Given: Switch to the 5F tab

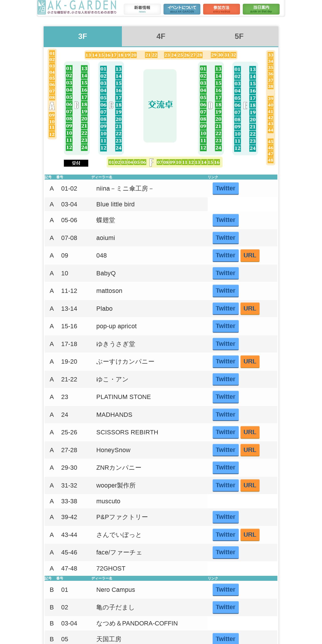Looking at the screenshot, I should [x=239, y=36].
